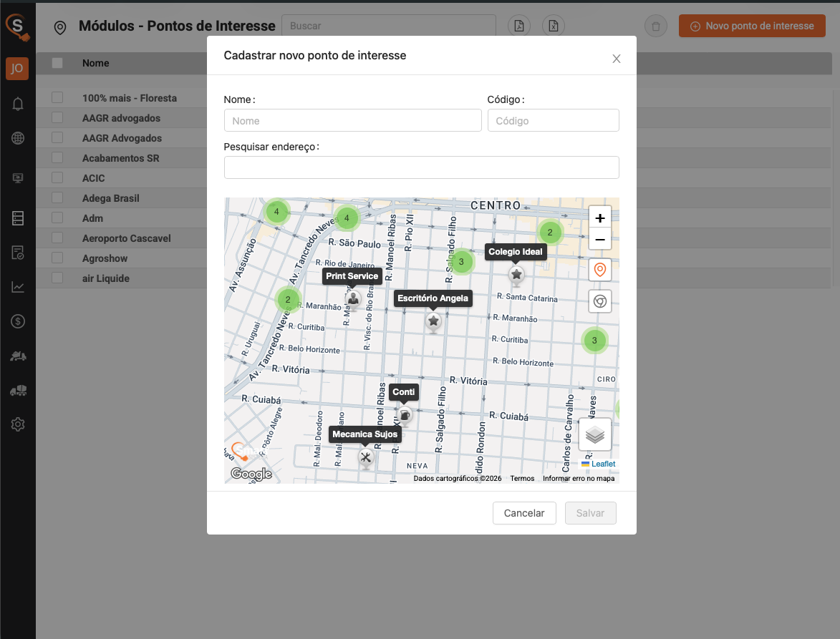This screenshot has width=840, height=639.
Task: Open the Leaflet attribution link
Action: click(x=603, y=464)
